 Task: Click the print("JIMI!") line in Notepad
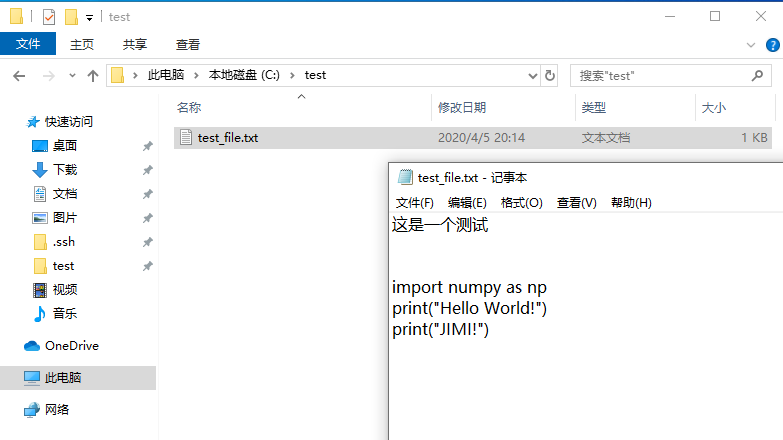[x=440, y=330]
